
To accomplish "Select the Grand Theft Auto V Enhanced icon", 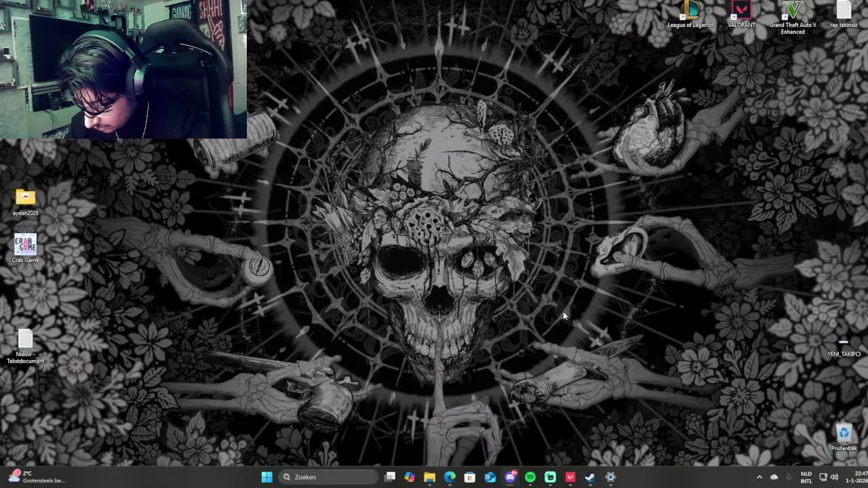I will (793, 18).
